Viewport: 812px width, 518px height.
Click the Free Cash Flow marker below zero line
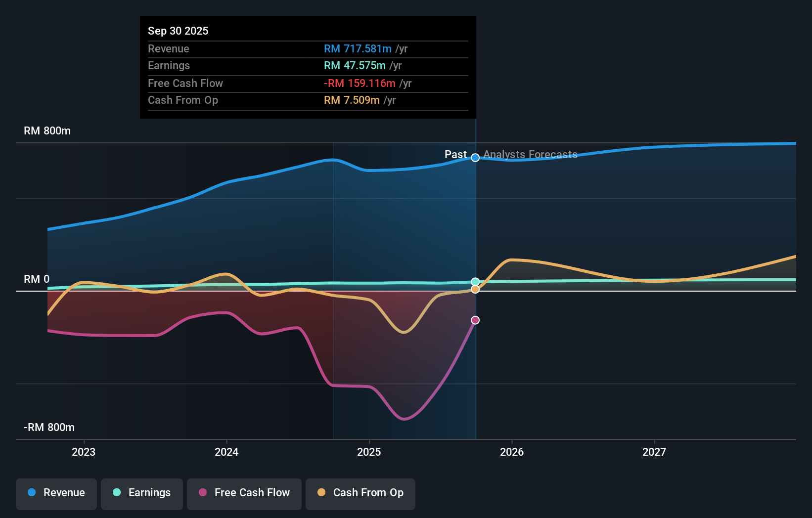tap(475, 320)
